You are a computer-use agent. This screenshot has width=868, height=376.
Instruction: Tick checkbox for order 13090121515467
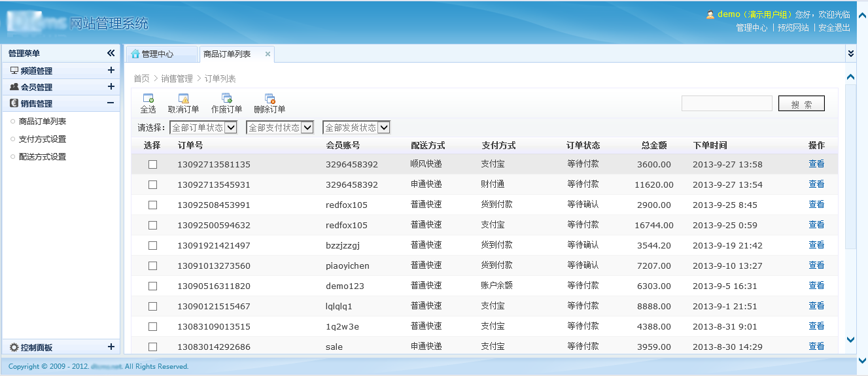(x=152, y=306)
